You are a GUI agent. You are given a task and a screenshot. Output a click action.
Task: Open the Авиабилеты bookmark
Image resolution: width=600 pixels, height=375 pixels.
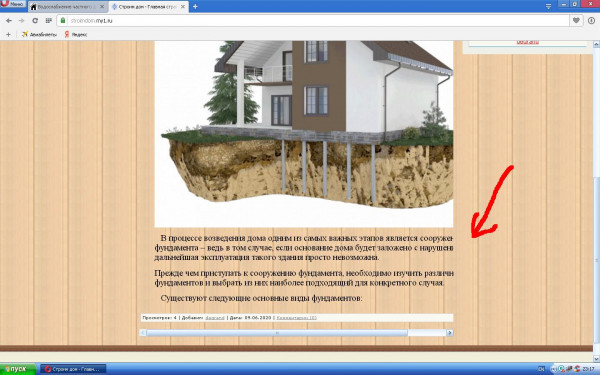pyautogui.click(x=39, y=34)
